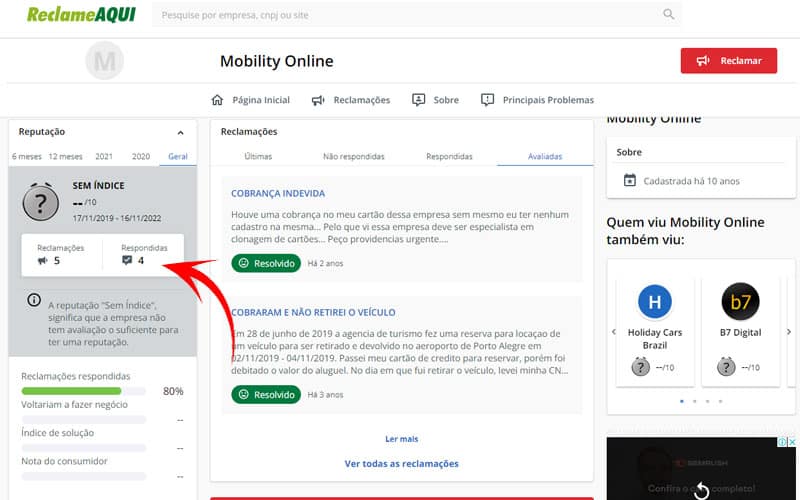Click calendar icon beside Cadastrada há 10 anos
Screen dimensions: 800x500
pyautogui.click(x=630, y=181)
